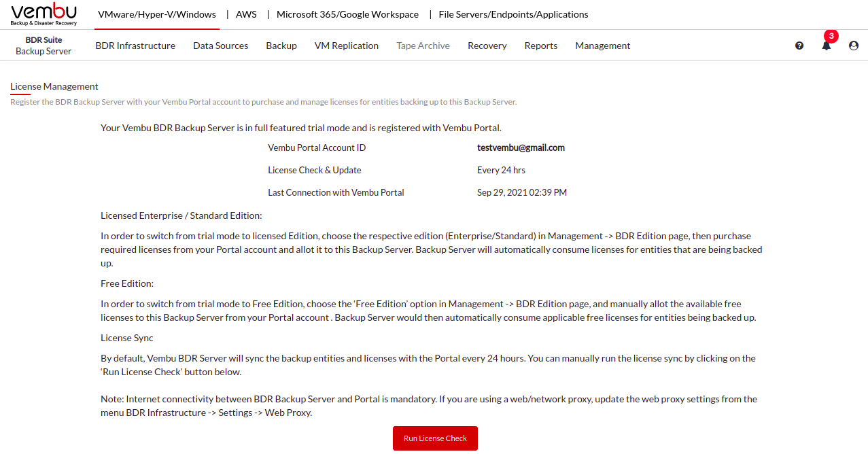Click the 'Free Edition:' heading

tap(127, 283)
